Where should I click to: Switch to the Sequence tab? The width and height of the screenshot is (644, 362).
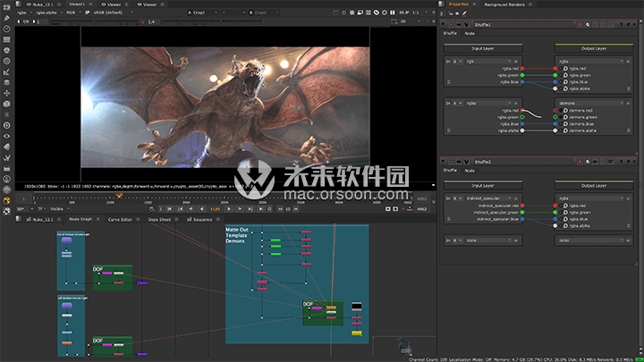[x=202, y=220]
